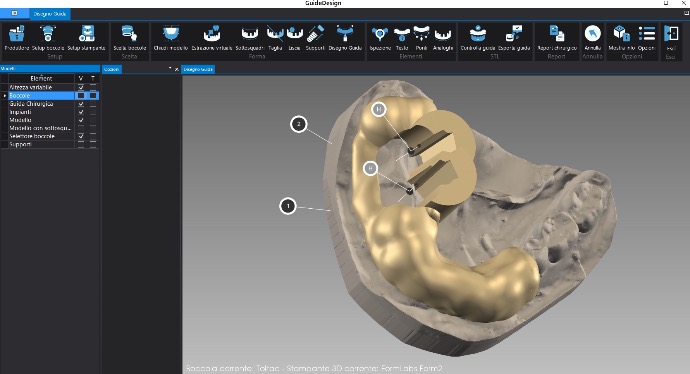Select the Modello row in the list
Image resolution: width=690 pixels, height=374 pixels.
point(41,120)
